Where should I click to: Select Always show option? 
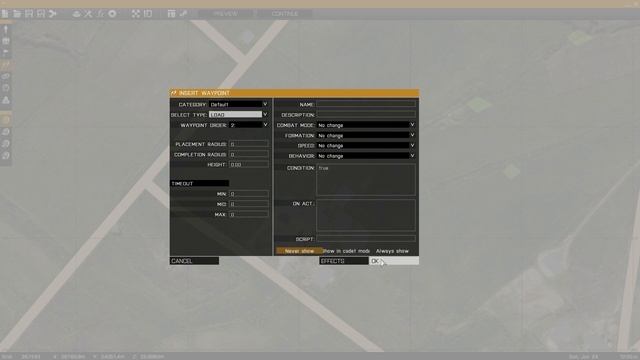392,251
